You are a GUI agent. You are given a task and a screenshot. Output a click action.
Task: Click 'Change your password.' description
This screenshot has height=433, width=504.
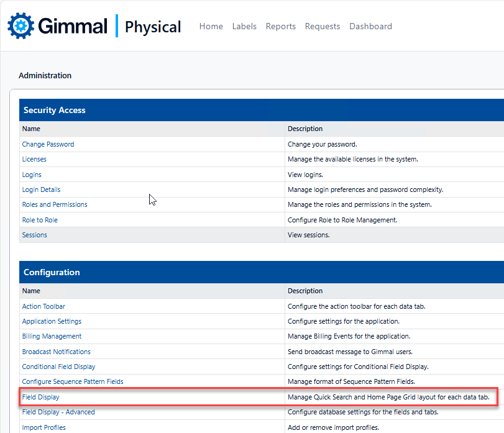click(323, 144)
